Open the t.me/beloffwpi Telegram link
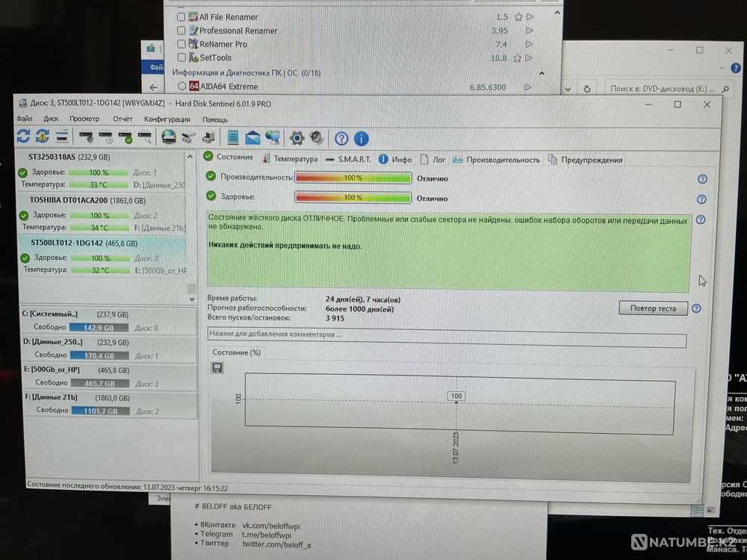Screen dimensions: 747x560 click(x=267, y=535)
